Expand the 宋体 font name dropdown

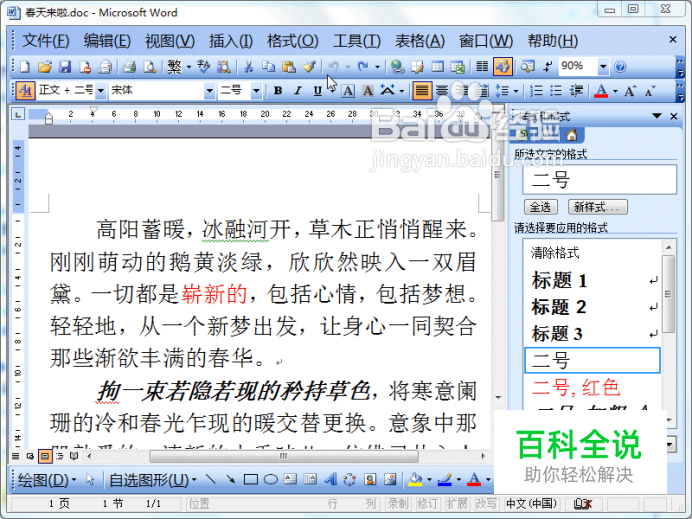pyautogui.click(x=210, y=91)
